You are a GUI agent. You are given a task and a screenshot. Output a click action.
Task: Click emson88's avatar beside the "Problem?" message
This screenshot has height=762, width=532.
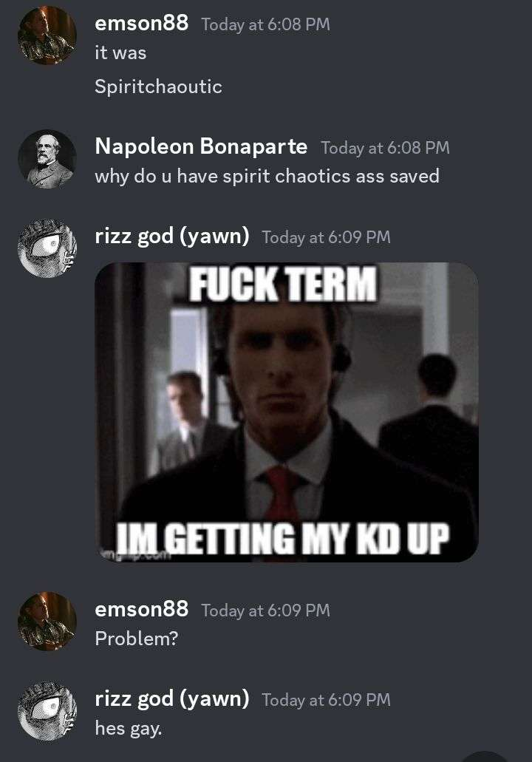(47, 621)
